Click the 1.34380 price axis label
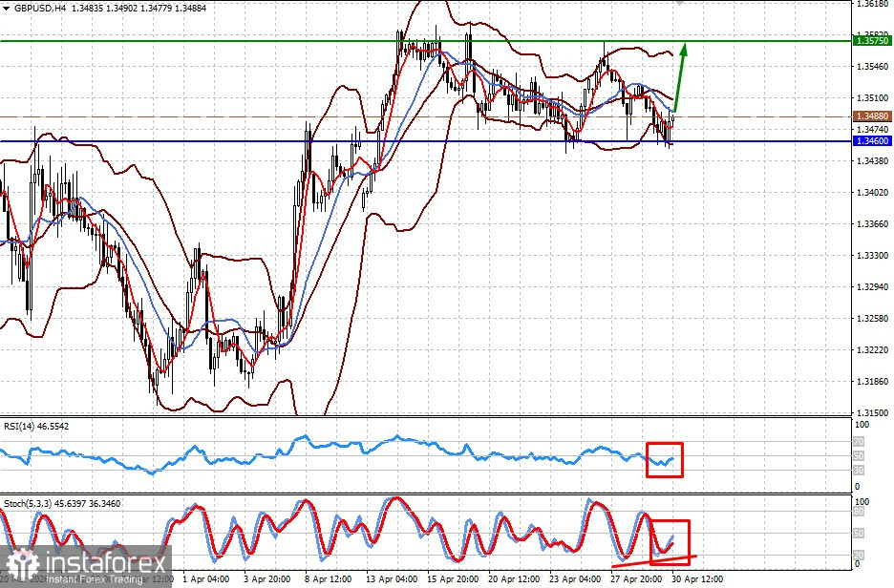 [872, 161]
